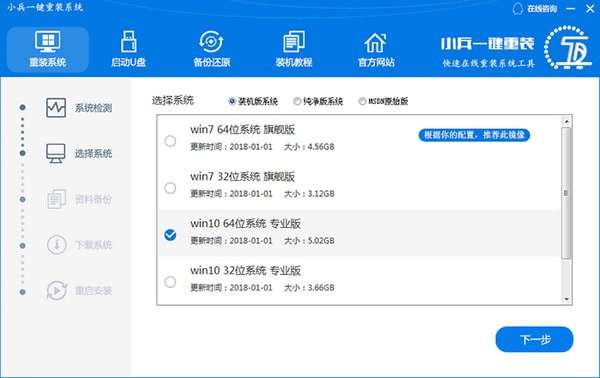Choose win7 32位系统 旗舰版 radio button
The height and width of the screenshot is (378, 600).
[170, 188]
